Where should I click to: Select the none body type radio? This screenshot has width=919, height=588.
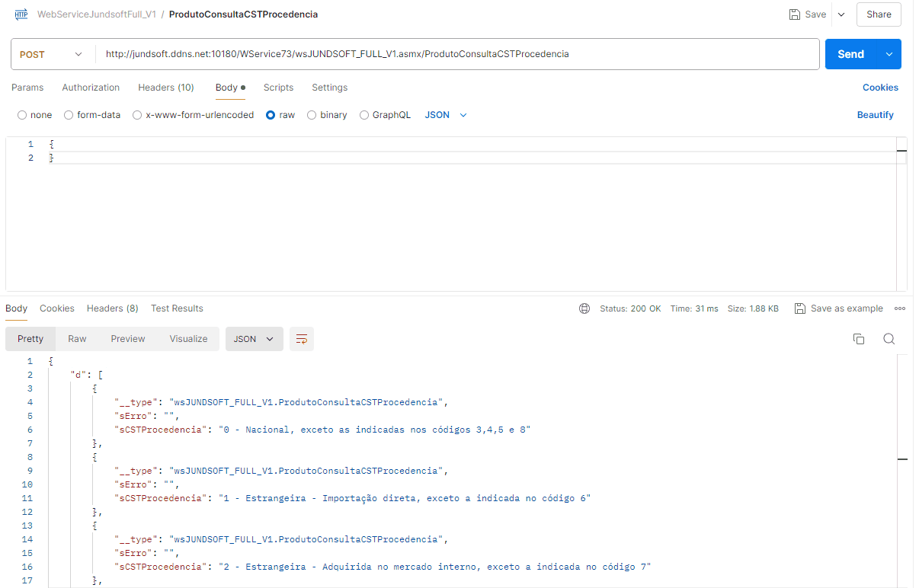pos(22,115)
